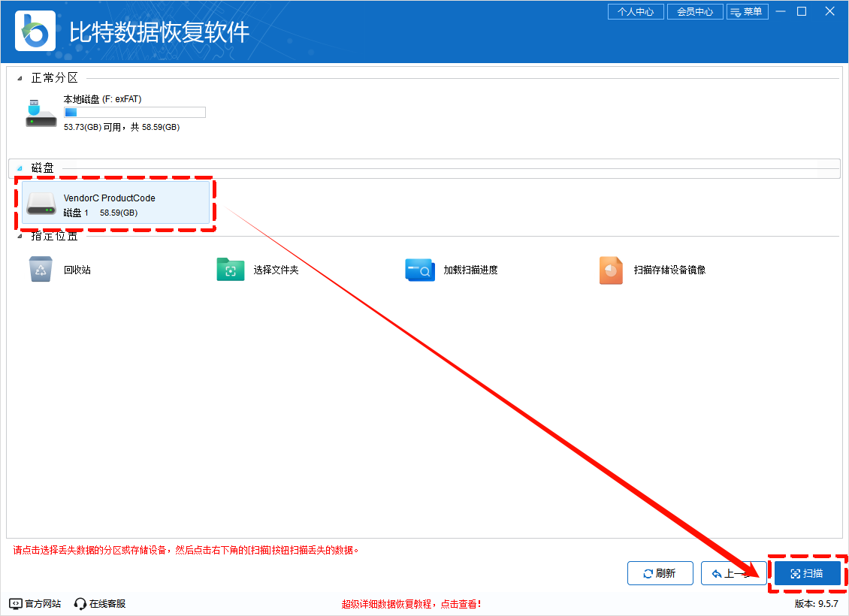Click the F: drive usage capacity bar

point(134,113)
